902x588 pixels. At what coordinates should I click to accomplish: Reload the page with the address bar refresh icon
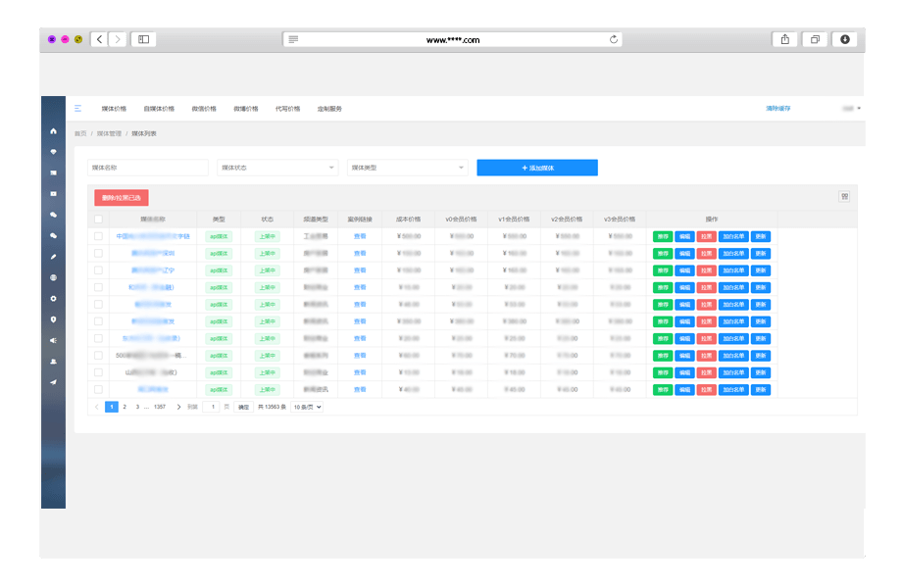click(614, 39)
